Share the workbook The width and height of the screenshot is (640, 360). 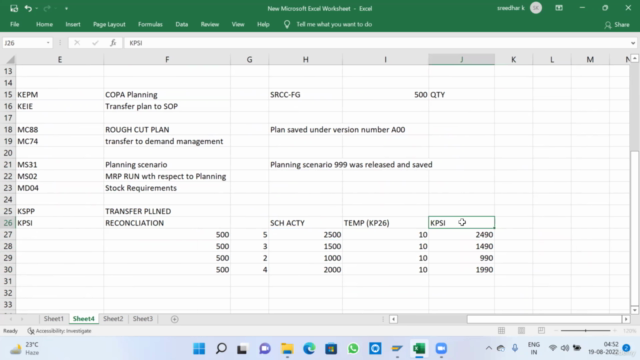pos(617,25)
